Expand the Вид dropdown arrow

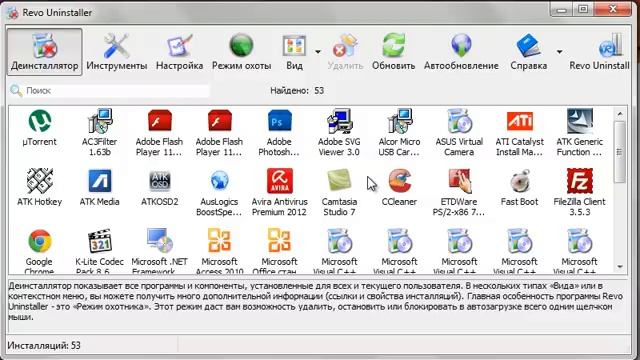pos(318,52)
